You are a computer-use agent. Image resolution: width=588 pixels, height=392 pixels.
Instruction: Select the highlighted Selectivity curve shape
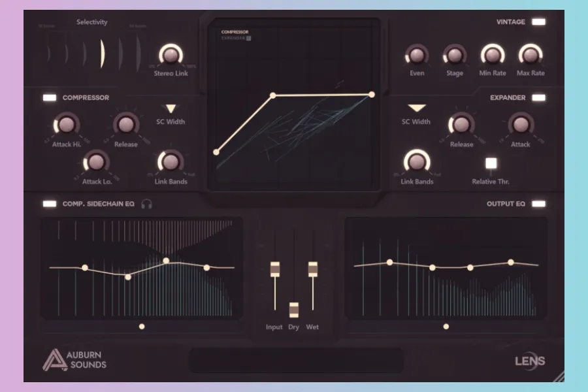pos(102,54)
